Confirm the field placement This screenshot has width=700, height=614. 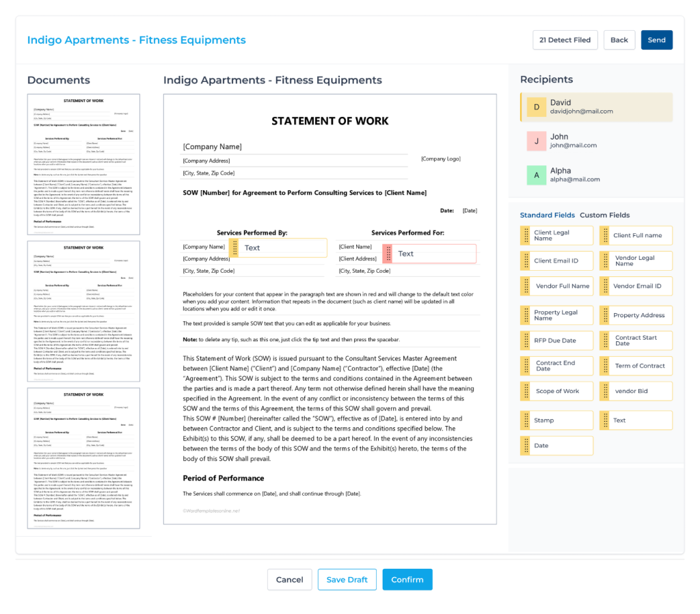tap(407, 580)
